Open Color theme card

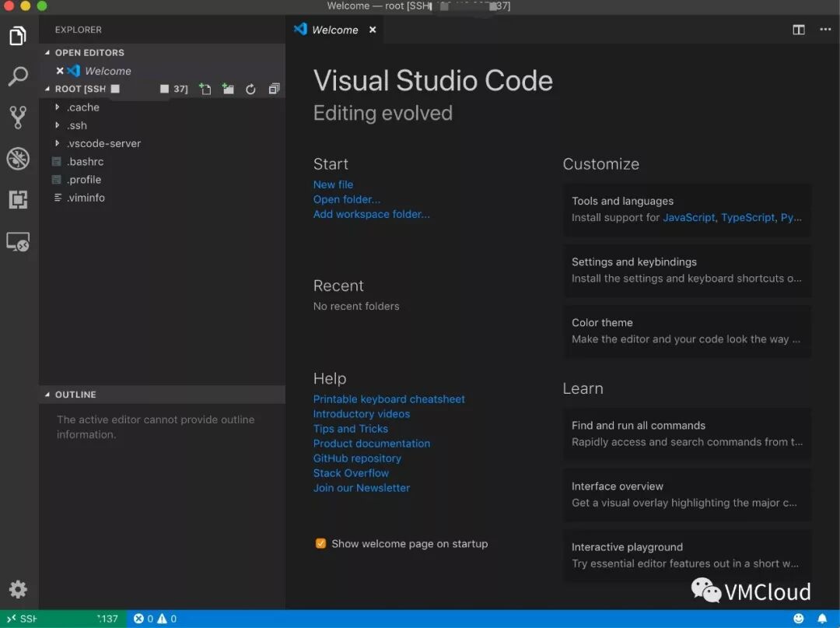tap(687, 332)
